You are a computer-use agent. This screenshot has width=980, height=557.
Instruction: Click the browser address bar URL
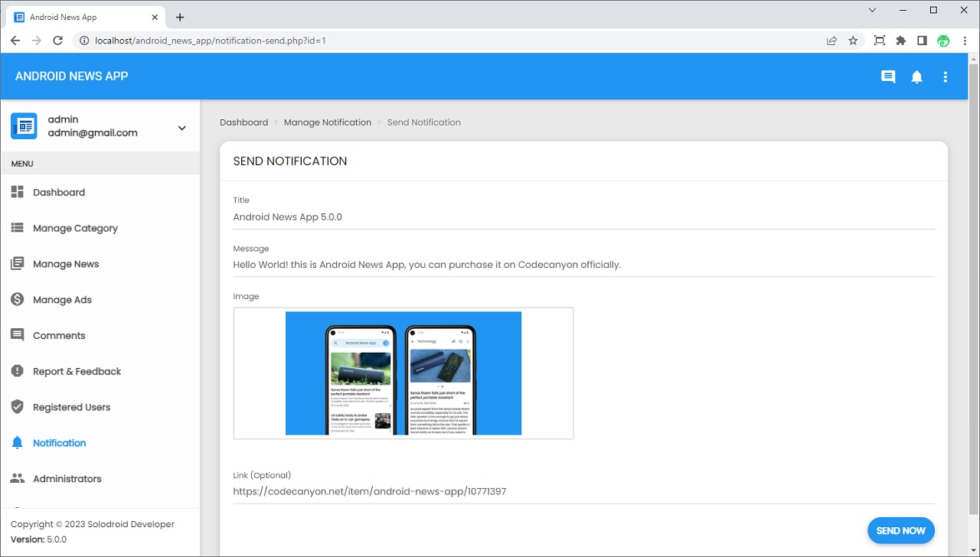click(211, 41)
